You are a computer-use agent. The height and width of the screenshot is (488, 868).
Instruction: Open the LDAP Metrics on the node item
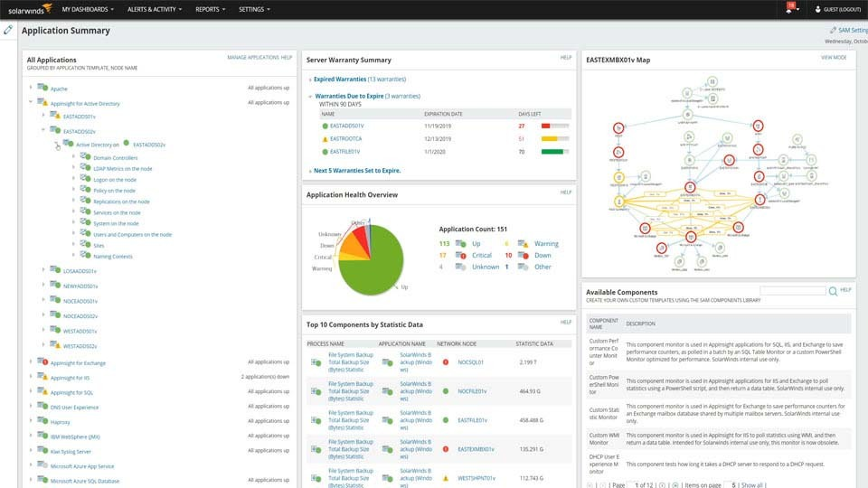pos(122,169)
